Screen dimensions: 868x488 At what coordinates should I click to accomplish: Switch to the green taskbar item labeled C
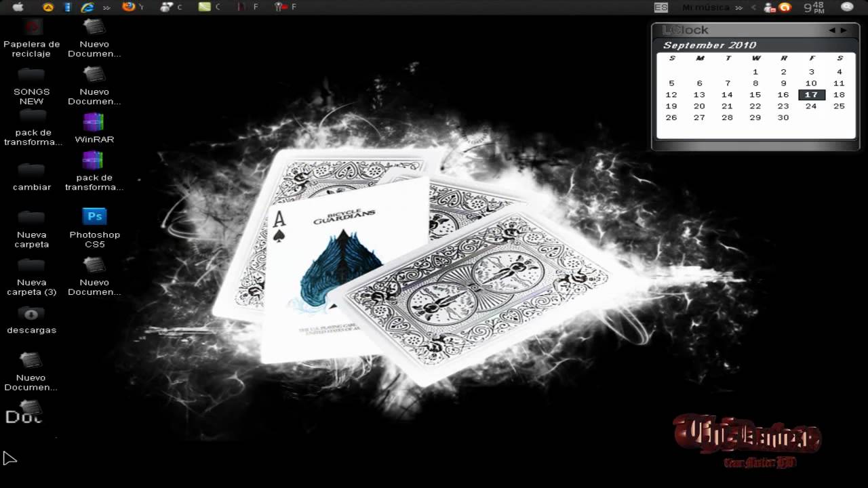point(209,7)
